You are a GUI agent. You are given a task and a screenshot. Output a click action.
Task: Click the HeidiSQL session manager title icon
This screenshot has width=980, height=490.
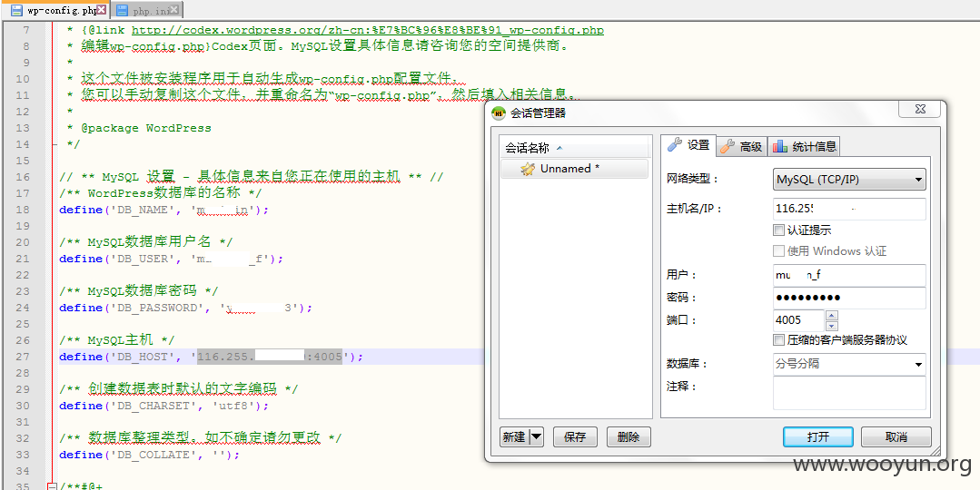(498, 113)
